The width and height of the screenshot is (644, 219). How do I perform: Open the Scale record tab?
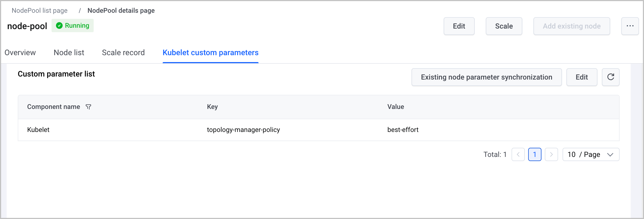pyautogui.click(x=123, y=53)
